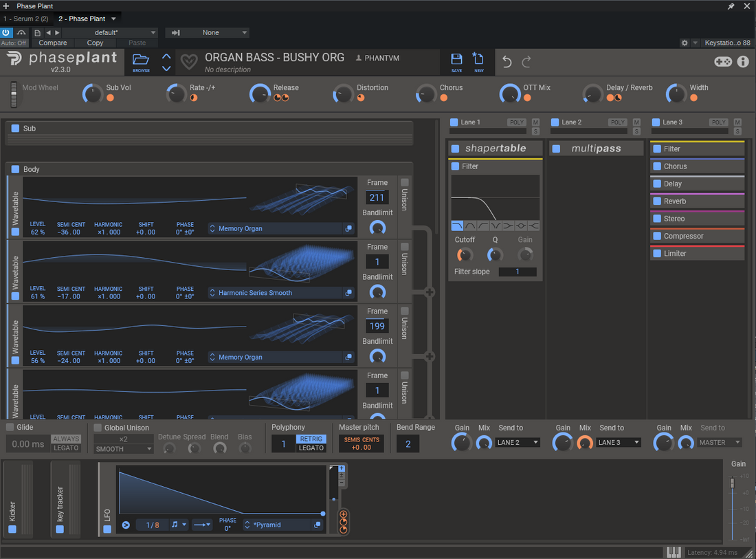This screenshot has height=559, width=756.
Task: Click the Bend Range value 2
Action: click(408, 443)
